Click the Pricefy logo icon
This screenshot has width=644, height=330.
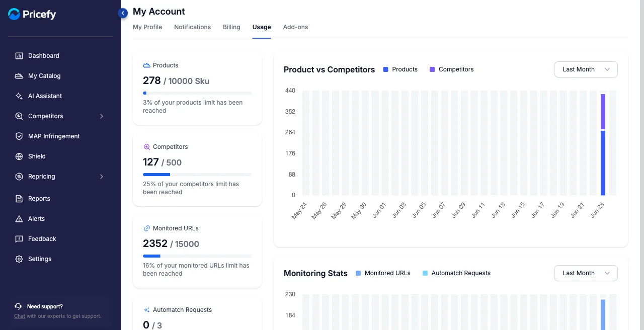coord(14,14)
